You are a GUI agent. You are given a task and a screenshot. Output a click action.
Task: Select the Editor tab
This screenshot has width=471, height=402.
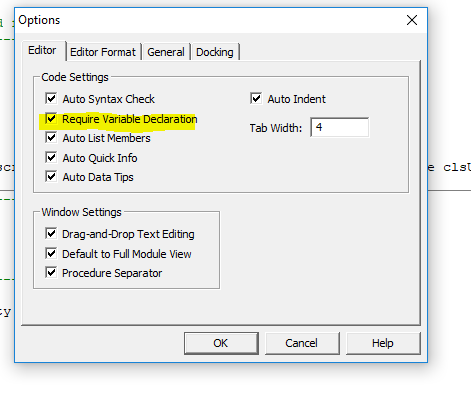42,51
